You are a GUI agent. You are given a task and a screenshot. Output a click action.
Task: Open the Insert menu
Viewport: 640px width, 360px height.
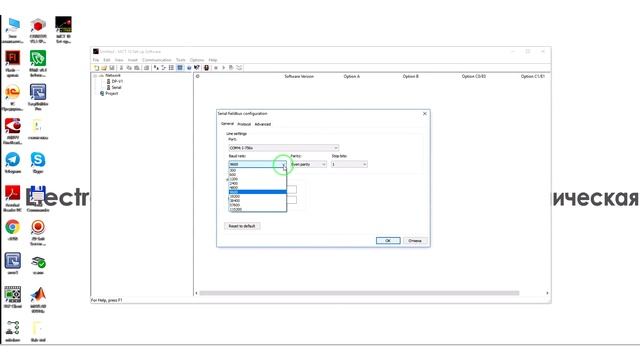[x=133, y=60]
